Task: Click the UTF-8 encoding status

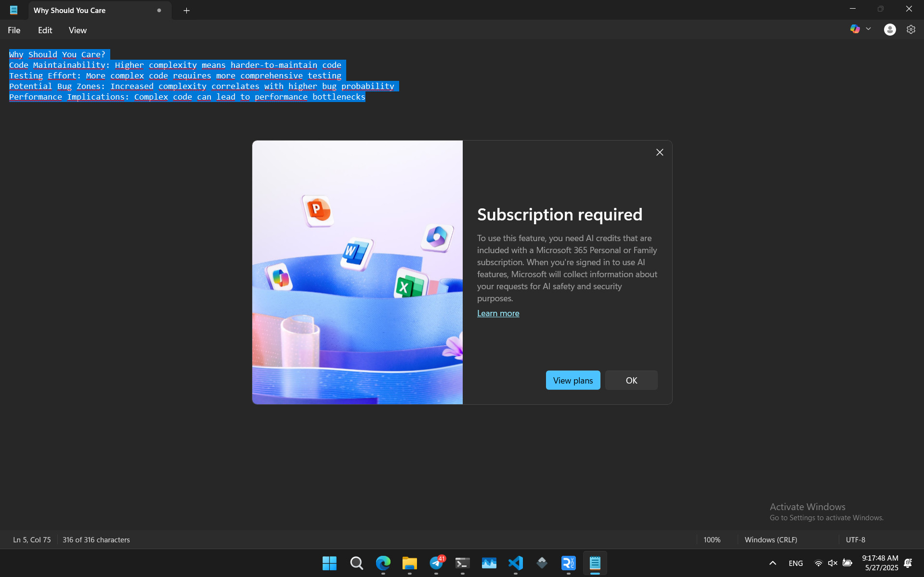Action: 855,539
